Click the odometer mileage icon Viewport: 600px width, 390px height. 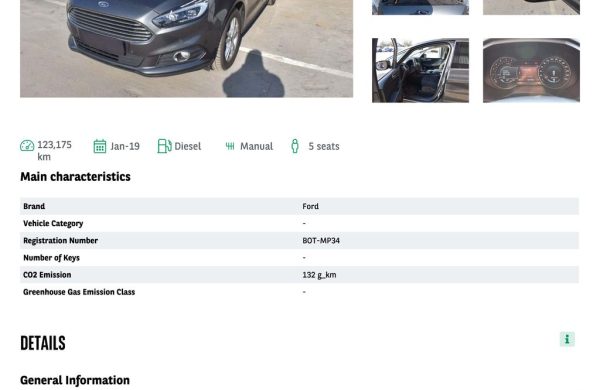click(x=27, y=146)
